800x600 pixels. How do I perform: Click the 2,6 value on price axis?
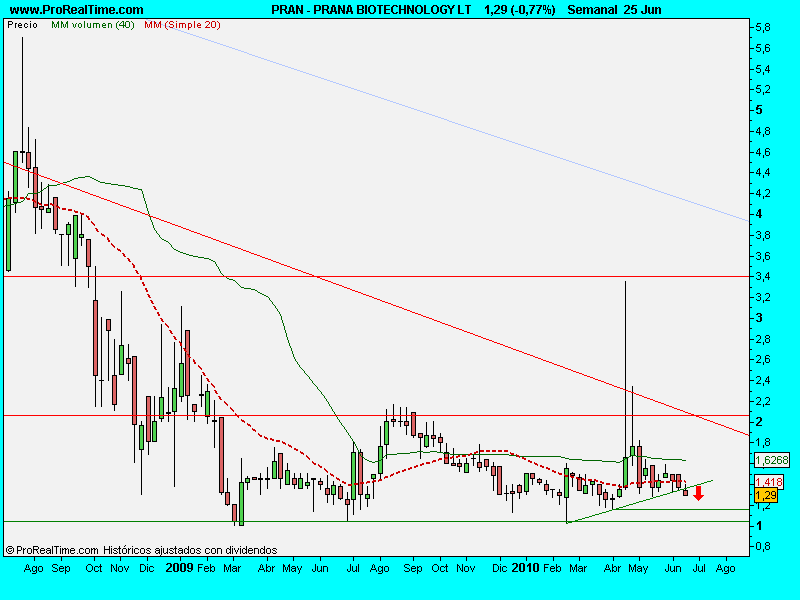click(763, 360)
